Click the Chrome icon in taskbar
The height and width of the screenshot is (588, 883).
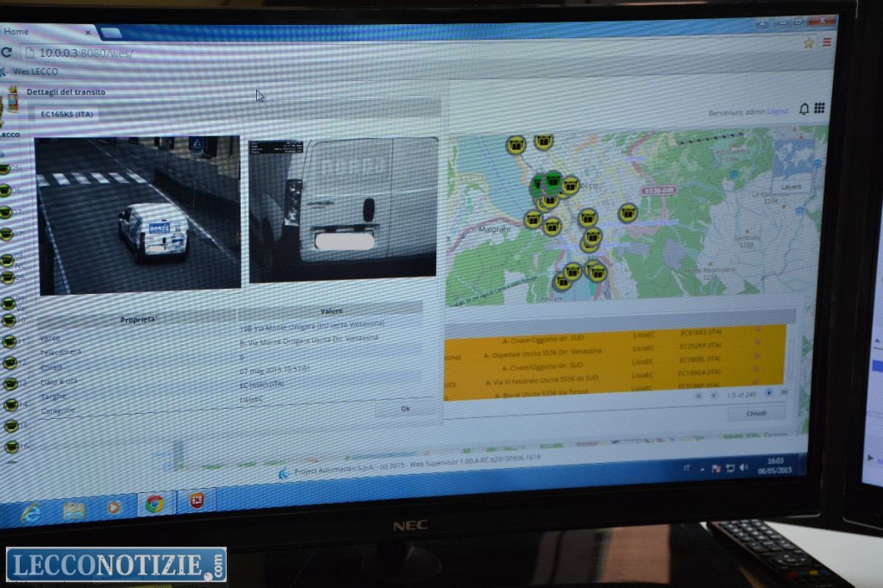pos(154,504)
